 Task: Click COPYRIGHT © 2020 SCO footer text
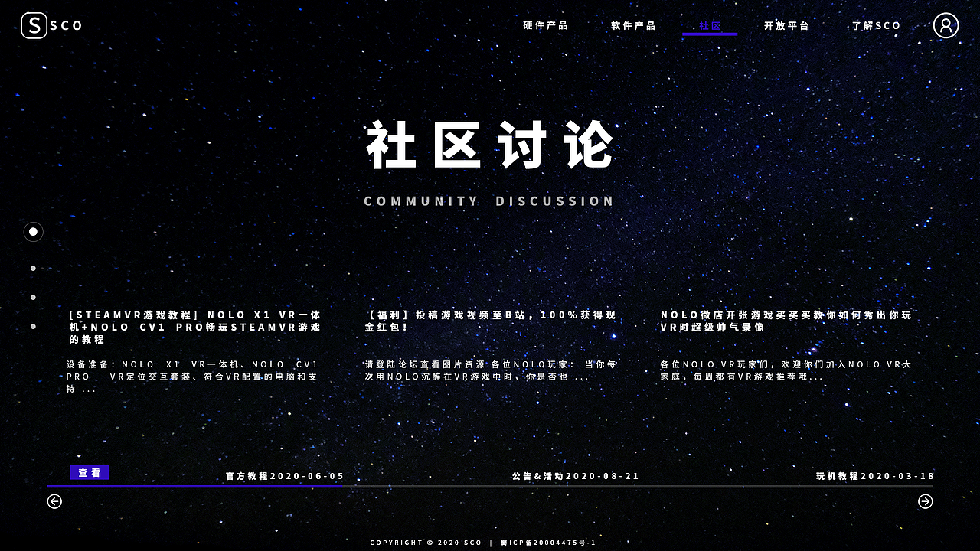tap(426, 543)
